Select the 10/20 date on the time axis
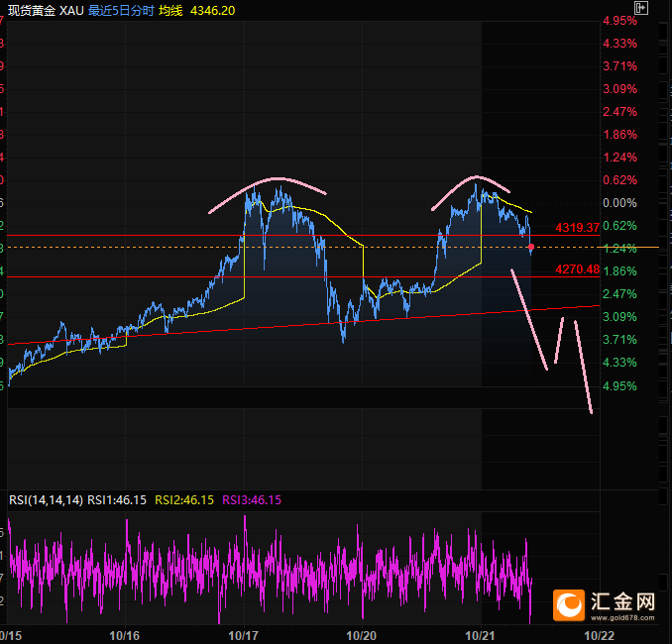Image resolution: width=672 pixels, height=644 pixels. 362,635
